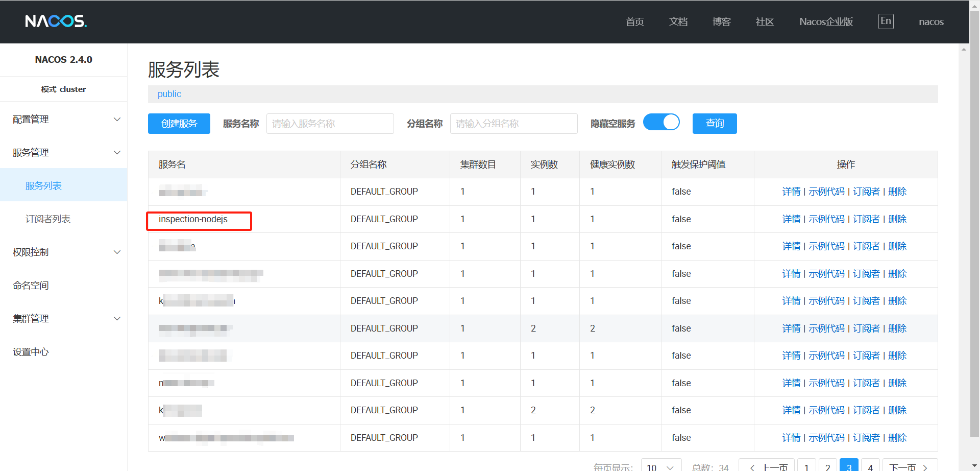Click 删除 in the first table row
The width and height of the screenshot is (980, 471).
[897, 192]
